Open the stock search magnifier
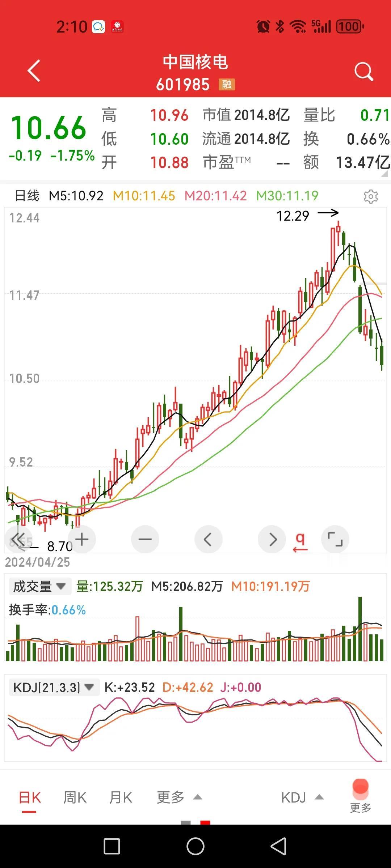The image size is (391, 868). 363,71
